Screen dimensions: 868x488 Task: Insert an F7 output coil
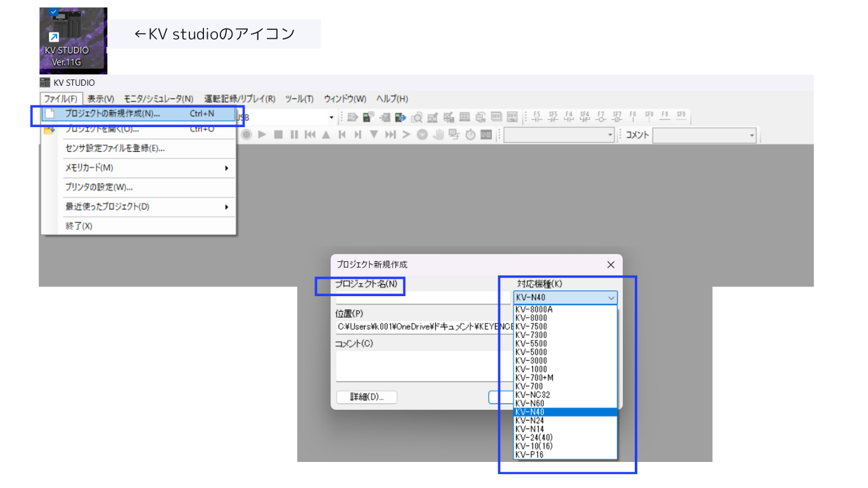tap(600, 117)
